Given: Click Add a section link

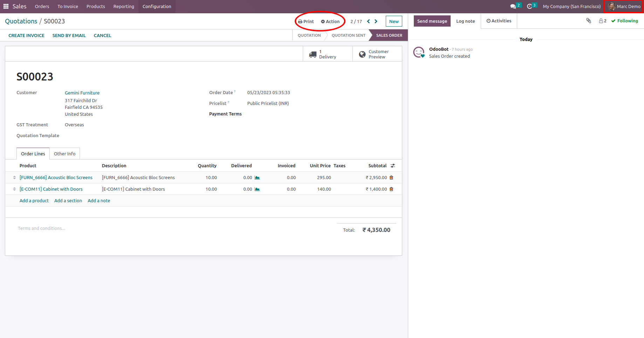Looking at the screenshot, I should pos(68,201).
